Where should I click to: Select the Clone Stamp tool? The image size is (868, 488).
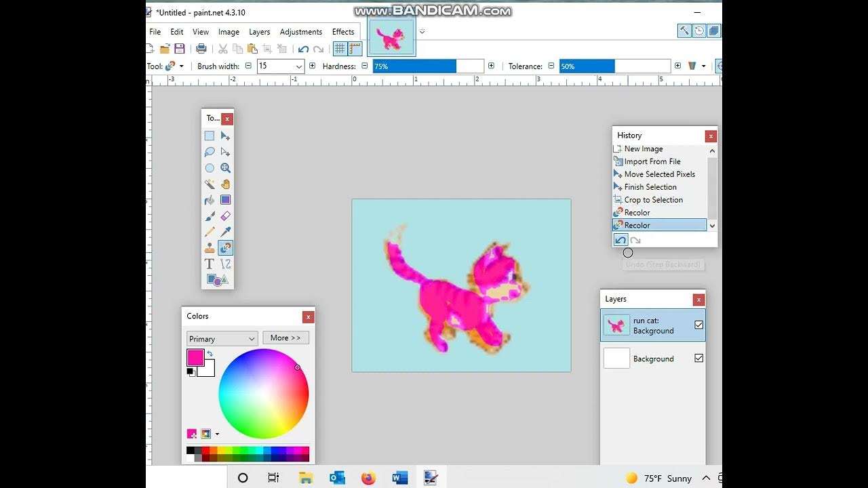pyautogui.click(x=210, y=248)
